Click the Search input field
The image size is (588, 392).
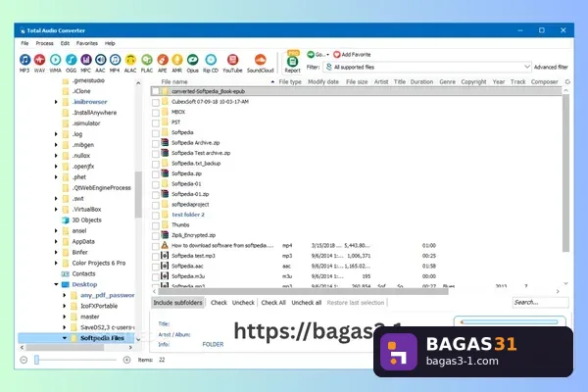(x=540, y=303)
